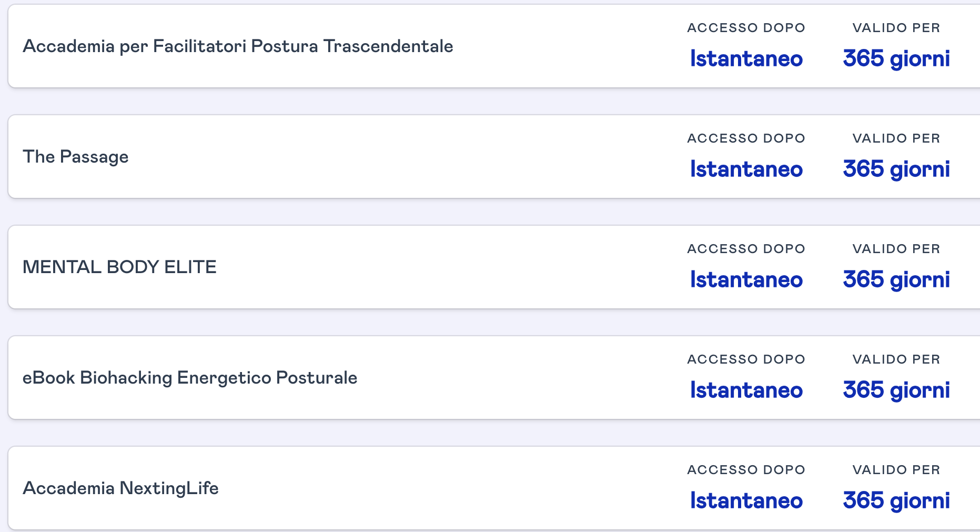
Task: Click Istantaneo value in MENTAL BODY ELITE row
Action: pyautogui.click(x=746, y=279)
